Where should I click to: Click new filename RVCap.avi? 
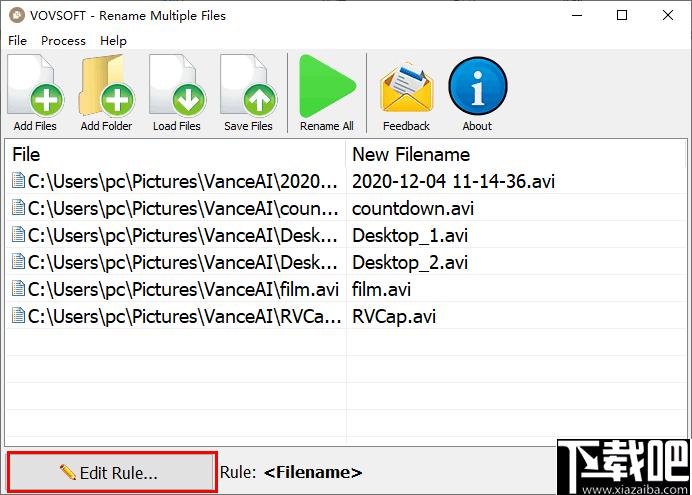tap(394, 317)
